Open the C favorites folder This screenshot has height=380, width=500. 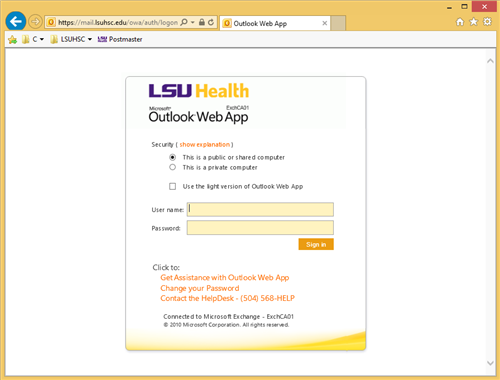33,39
